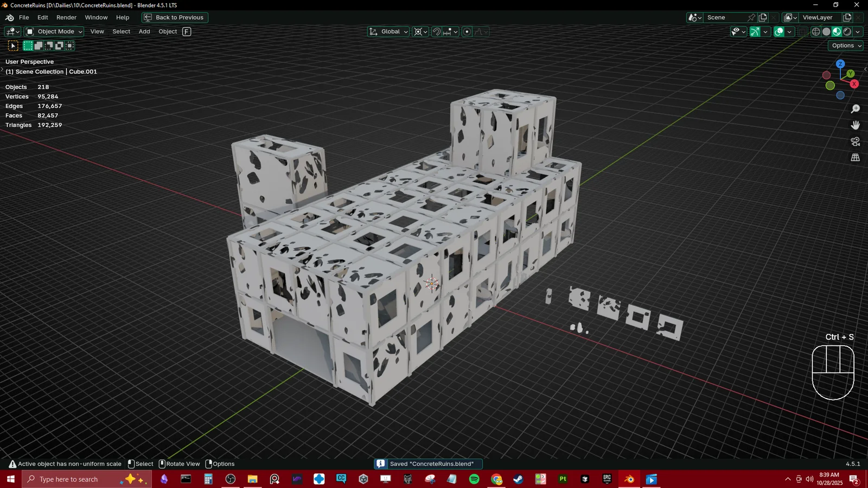Select the Move/Pan view icon in viewport sidebar

[855, 125]
